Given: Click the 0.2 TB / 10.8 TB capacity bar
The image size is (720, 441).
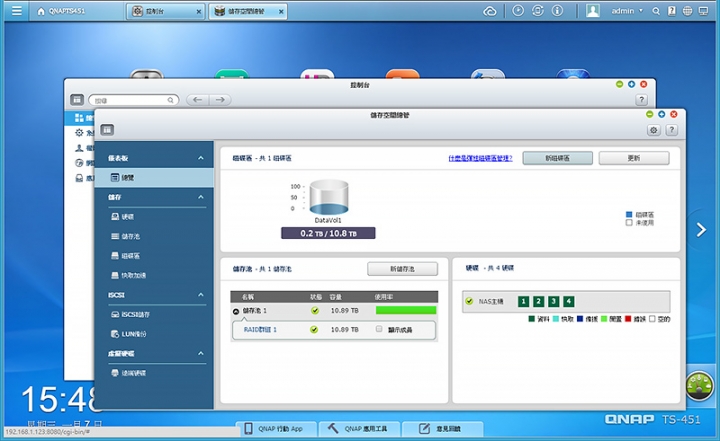Looking at the screenshot, I should click(x=328, y=233).
